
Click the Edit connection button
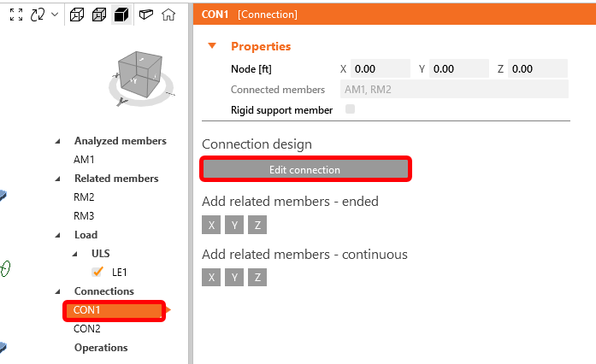coord(305,169)
